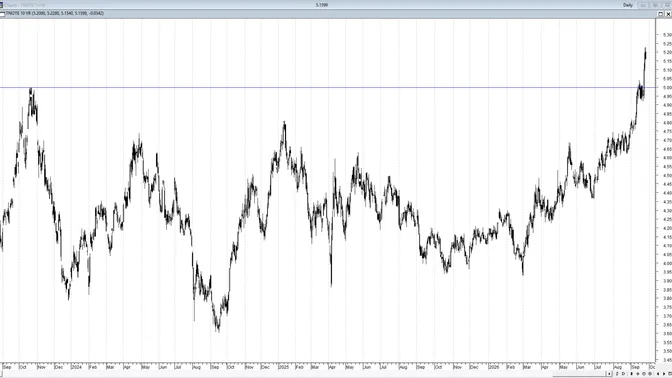The height and width of the screenshot is (378, 672).
Task: Click the 5.20 value on the price axis
Action: (x=667, y=52)
